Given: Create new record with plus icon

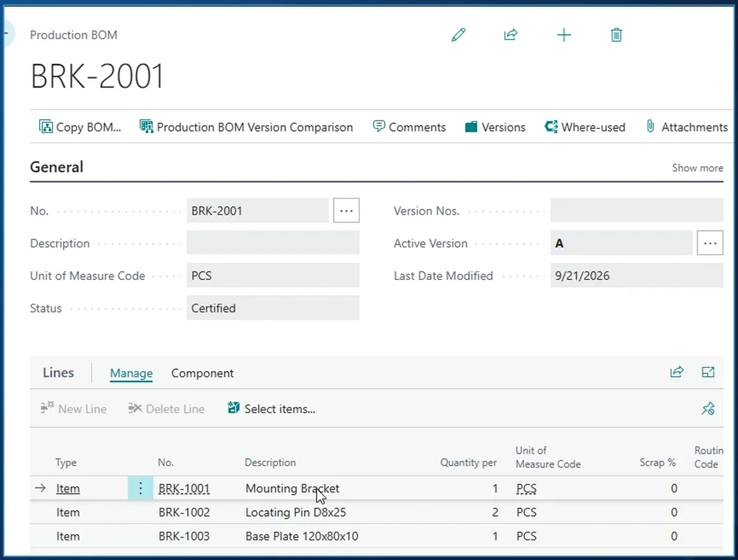Looking at the screenshot, I should (x=564, y=35).
